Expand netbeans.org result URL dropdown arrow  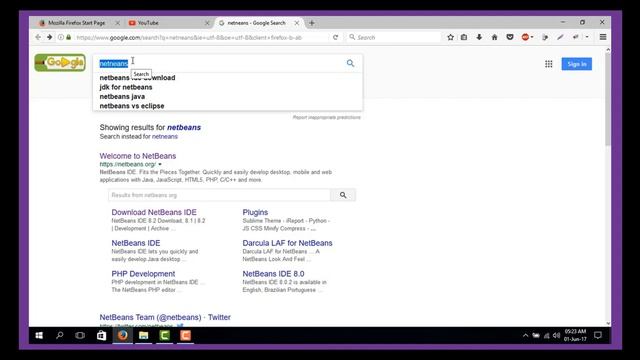[x=160, y=164]
